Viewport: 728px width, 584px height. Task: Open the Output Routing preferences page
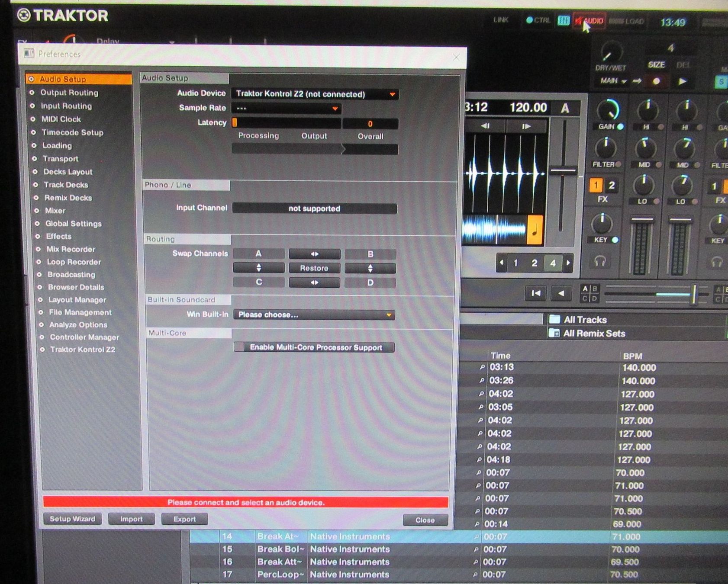click(69, 93)
